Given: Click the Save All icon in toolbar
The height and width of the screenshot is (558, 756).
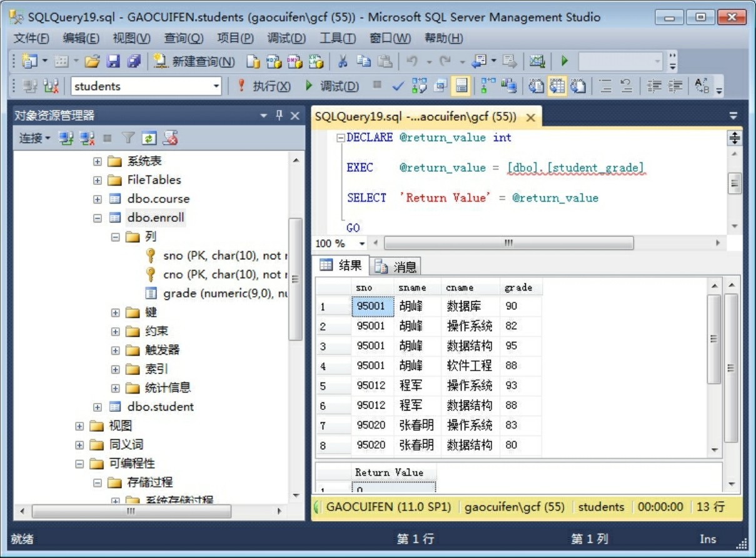Looking at the screenshot, I should click(x=134, y=61).
